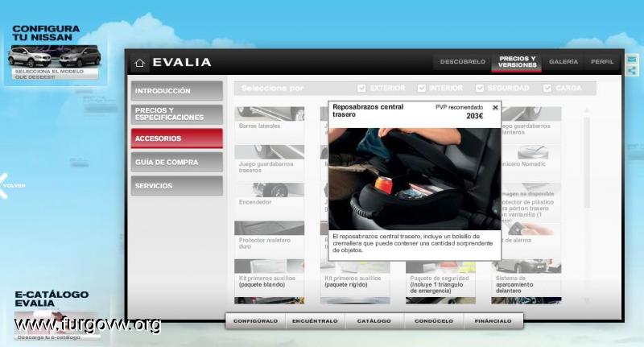
Task: Open the SERVICIOS sidebar section
Action: point(177,186)
